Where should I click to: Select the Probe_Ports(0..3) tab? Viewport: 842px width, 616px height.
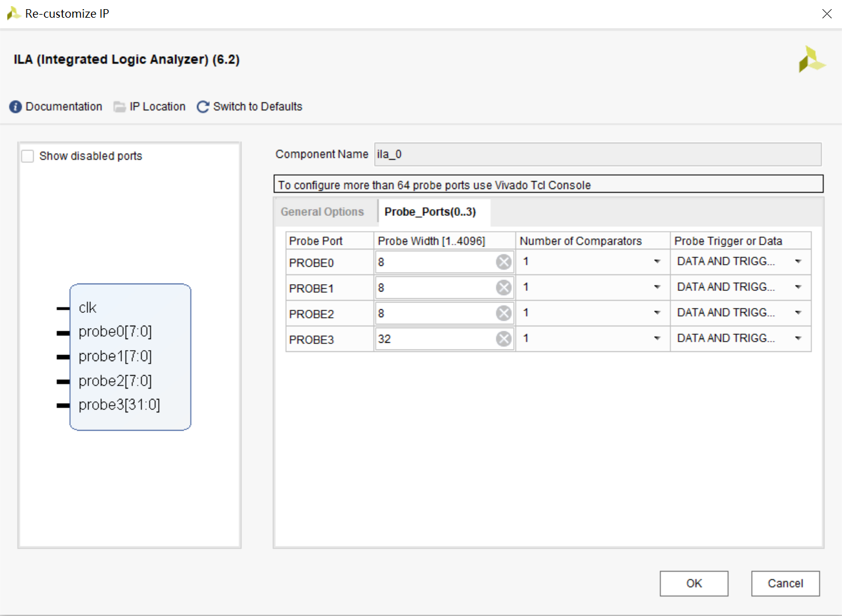coord(430,212)
